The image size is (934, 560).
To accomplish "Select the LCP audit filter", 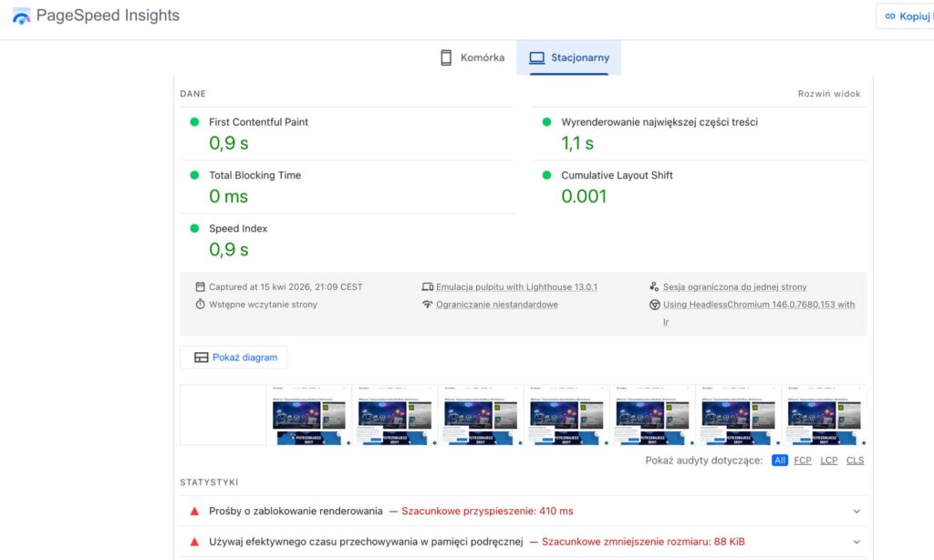I will tap(828, 461).
